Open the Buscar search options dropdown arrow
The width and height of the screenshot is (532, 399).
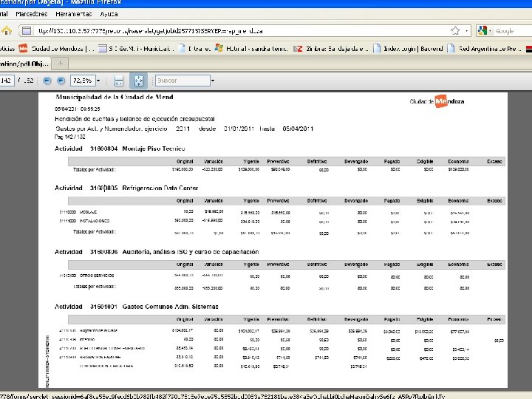(213, 81)
